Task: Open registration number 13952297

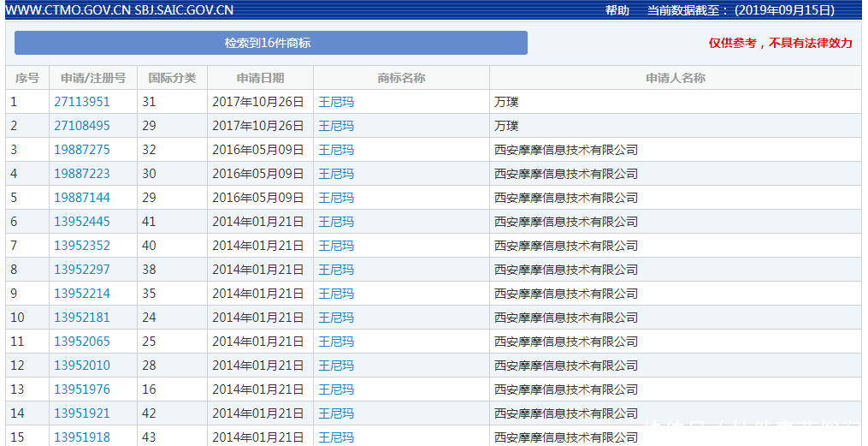Action: 82,270
